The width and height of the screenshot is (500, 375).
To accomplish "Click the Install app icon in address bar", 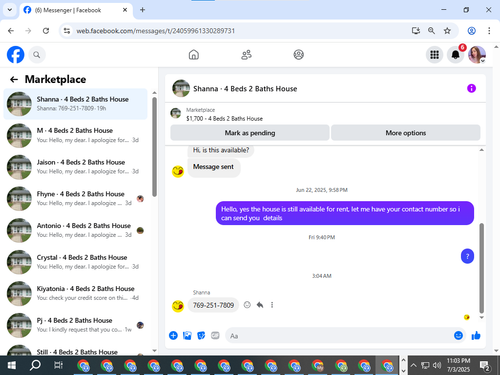I will [416, 31].
